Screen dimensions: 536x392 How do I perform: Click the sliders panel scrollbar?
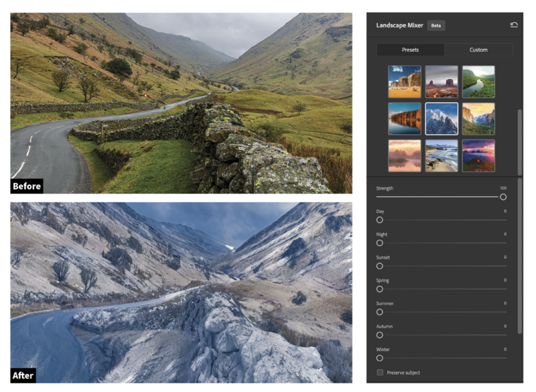520,255
